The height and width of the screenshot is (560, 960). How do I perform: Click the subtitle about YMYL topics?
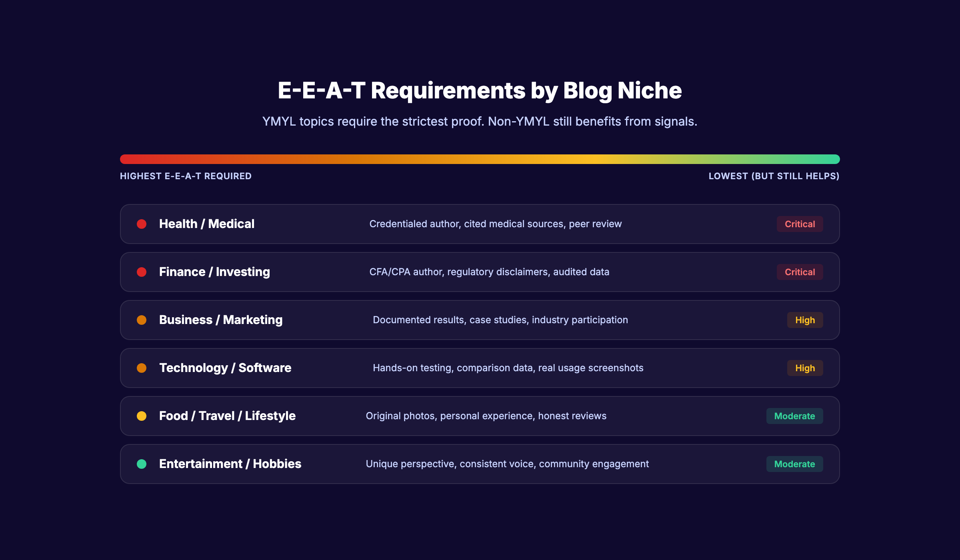coord(480,121)
